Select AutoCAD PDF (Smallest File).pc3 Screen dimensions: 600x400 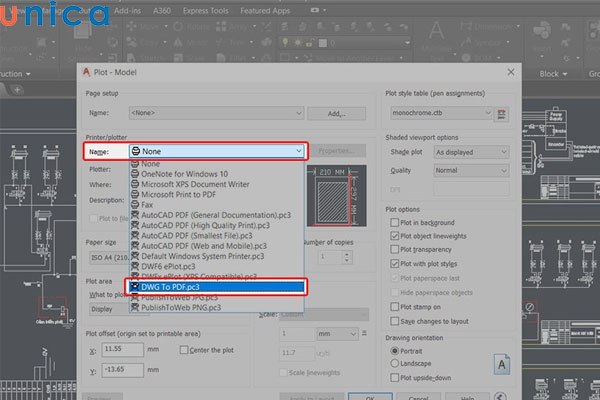[217, 236]
